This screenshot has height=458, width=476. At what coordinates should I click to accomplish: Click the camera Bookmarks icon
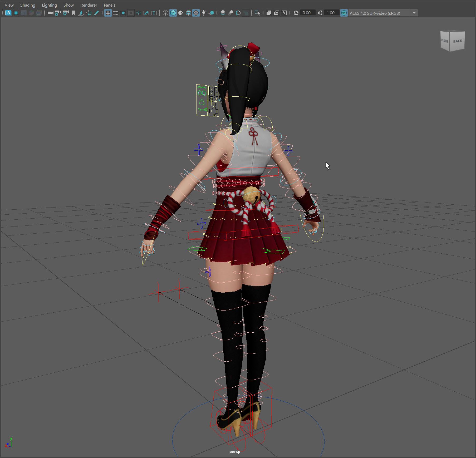73,13
